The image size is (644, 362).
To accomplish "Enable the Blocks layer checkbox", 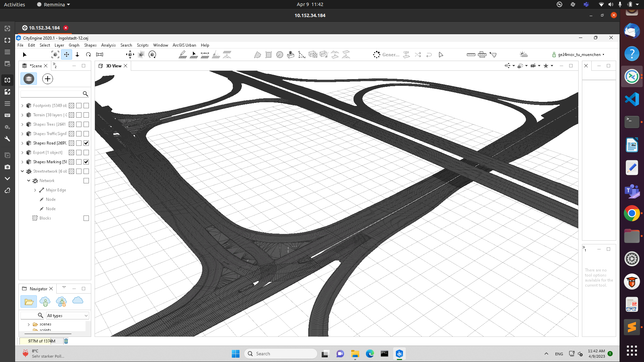I will tap(86, 218).
